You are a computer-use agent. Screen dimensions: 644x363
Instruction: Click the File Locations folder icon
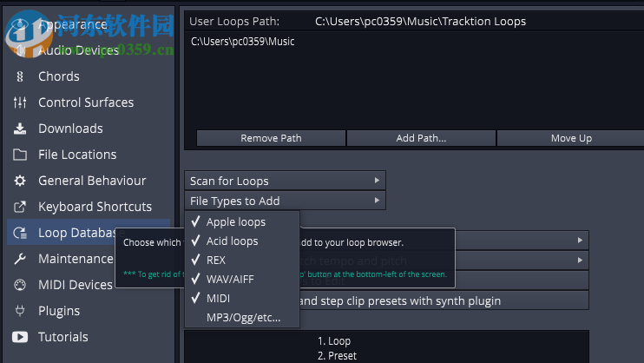[20, 155]
